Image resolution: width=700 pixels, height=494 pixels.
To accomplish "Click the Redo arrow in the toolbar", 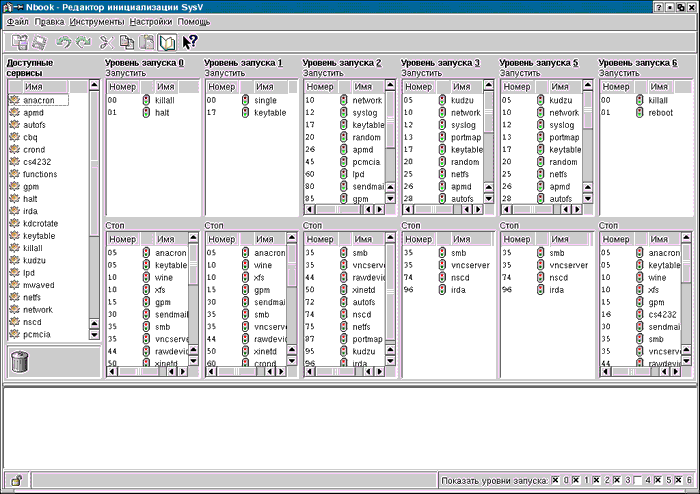I will tap(84, 42).
